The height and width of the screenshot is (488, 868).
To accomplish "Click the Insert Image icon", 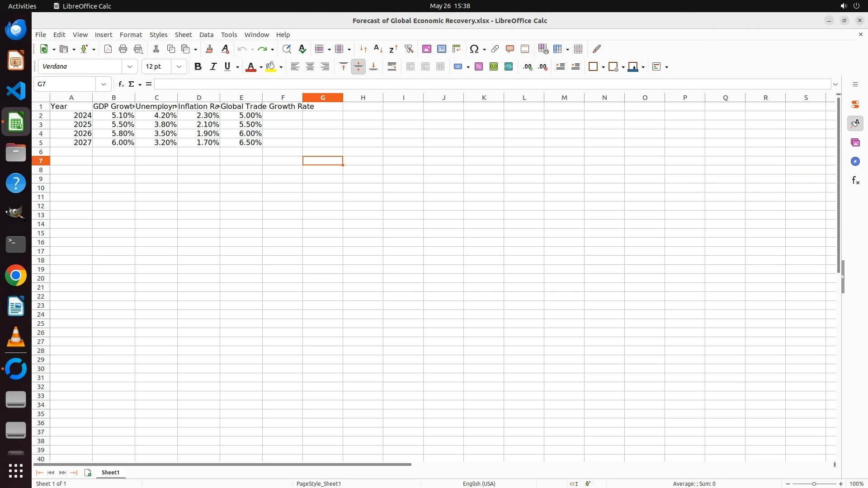I will 427,49.
